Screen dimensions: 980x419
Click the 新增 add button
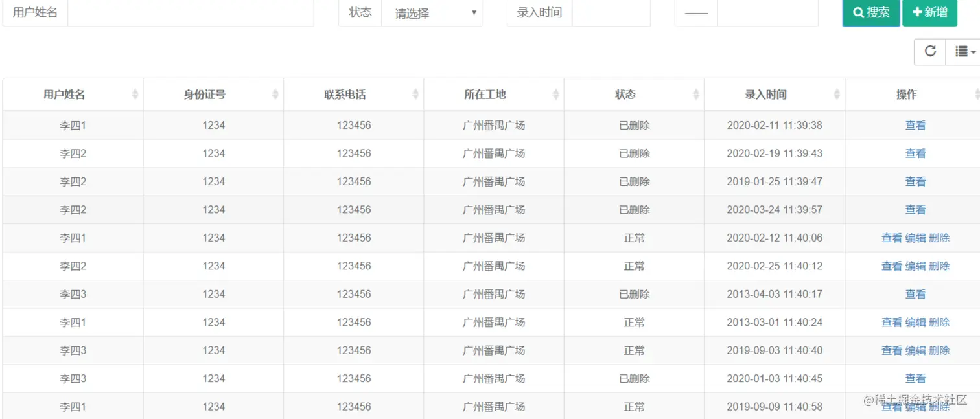[929, 12]
